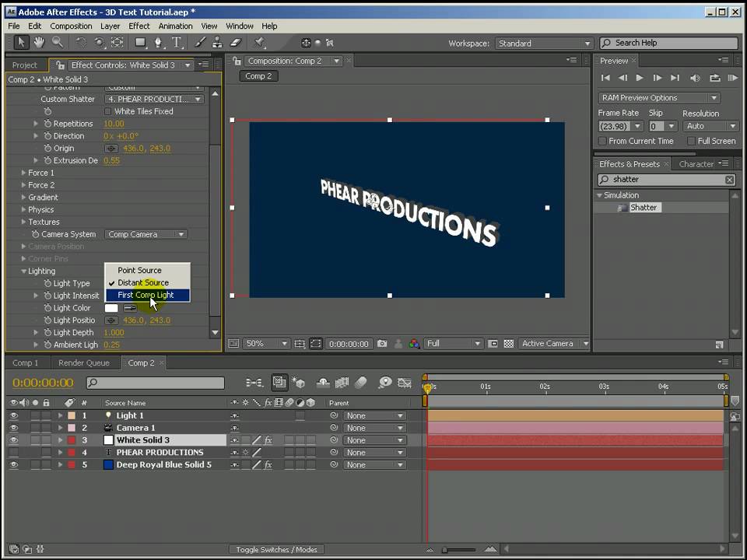This screenshot has width=747, height=560.
Task: Expand the Force 1 property group
Action: point(23,173)
